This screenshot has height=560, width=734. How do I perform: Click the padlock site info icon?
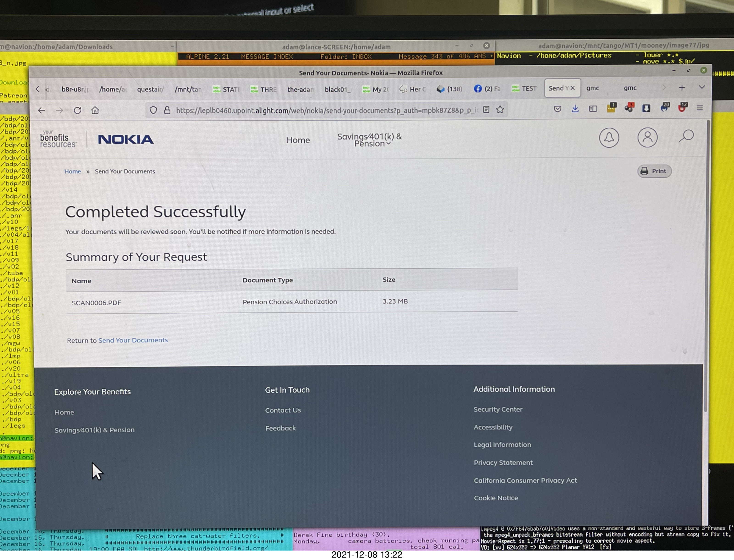[167, 110]
